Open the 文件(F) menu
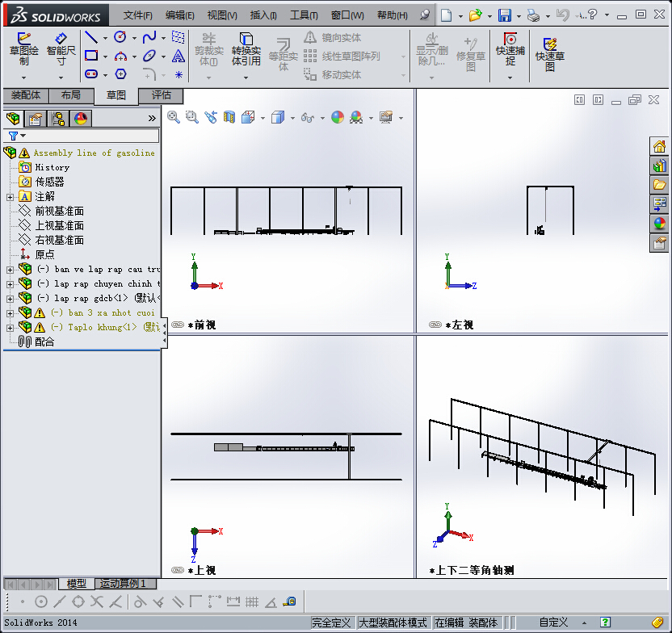Screen dimensions: 672x633 [x=137, y=15]
